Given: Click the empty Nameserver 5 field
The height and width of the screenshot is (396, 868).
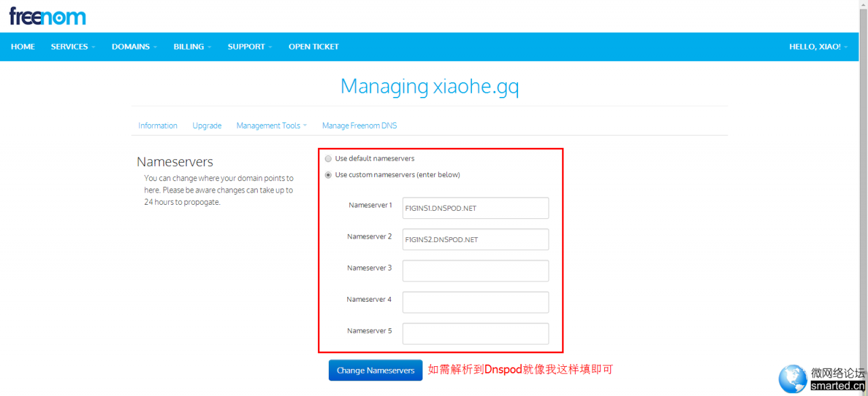Looking at the screenshot, I should [475, 334].
